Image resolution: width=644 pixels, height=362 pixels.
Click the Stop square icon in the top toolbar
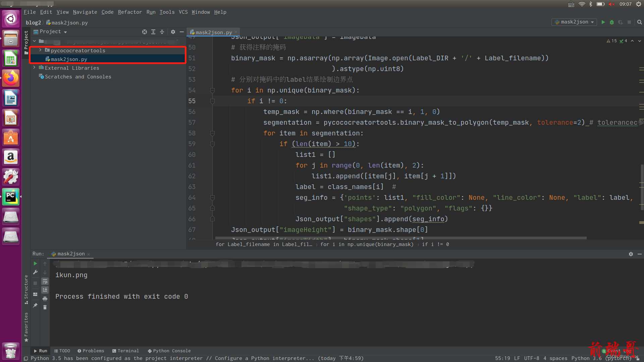(629, 22)
